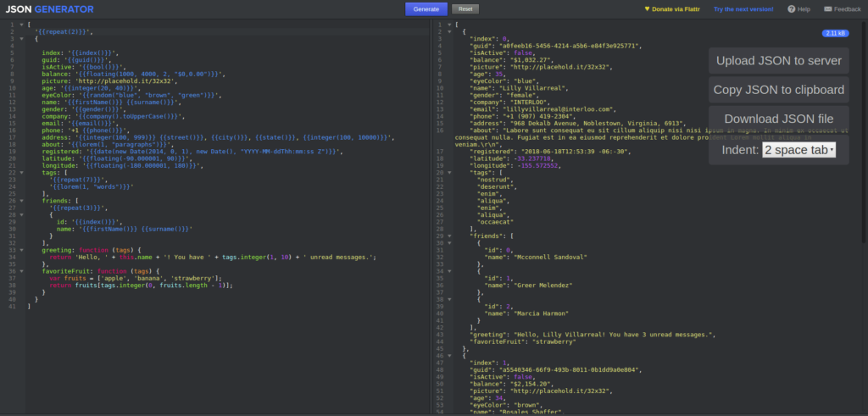868x416 pixels.
Task: Fold the output "tags" array at line 20
Action: coord(449,173)
